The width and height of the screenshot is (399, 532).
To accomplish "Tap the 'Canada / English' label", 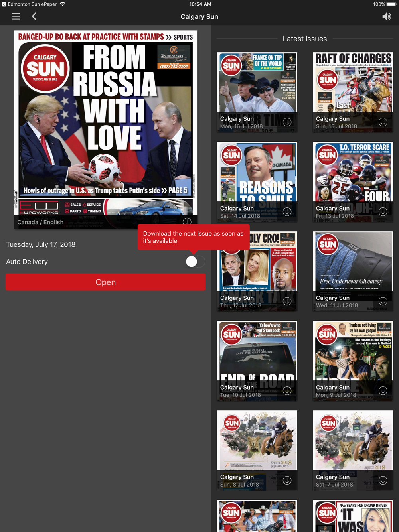I will pos(40,222).
